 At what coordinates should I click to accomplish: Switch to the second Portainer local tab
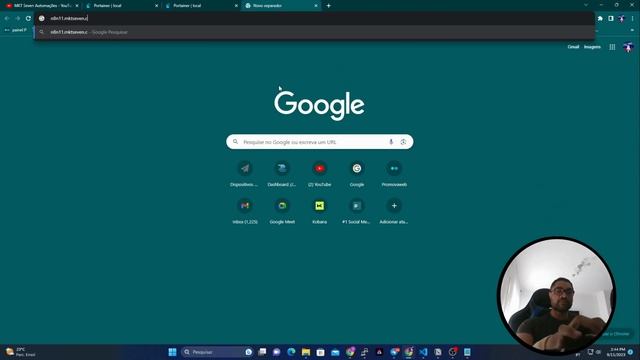pyautogui.click(x=201, y=6)
